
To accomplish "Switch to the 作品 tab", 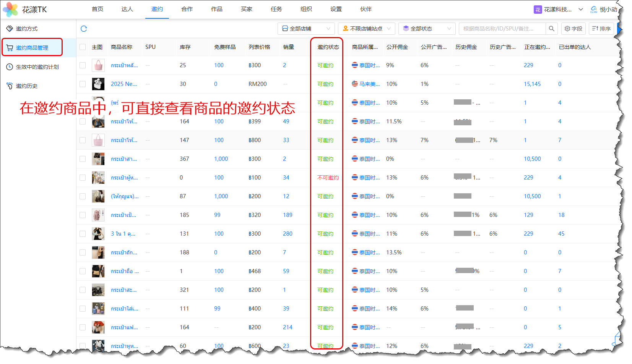I will click(217, 9).
